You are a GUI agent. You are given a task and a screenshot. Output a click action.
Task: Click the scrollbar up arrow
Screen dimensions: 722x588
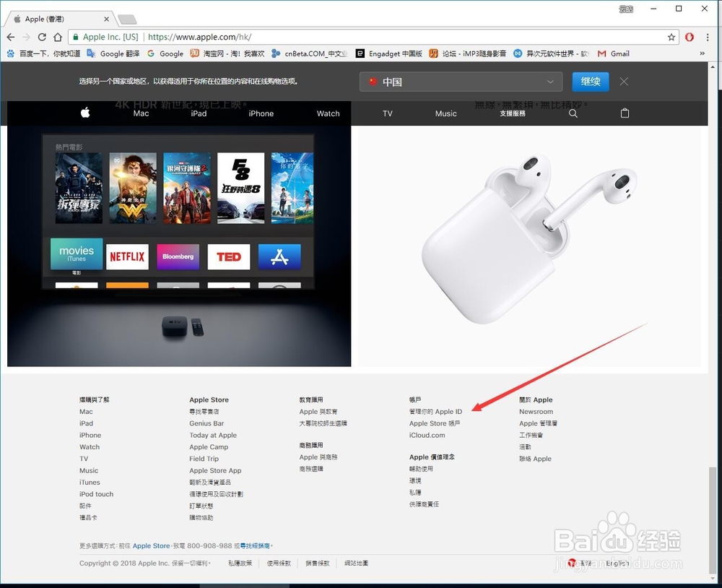[x=713, y=66]
